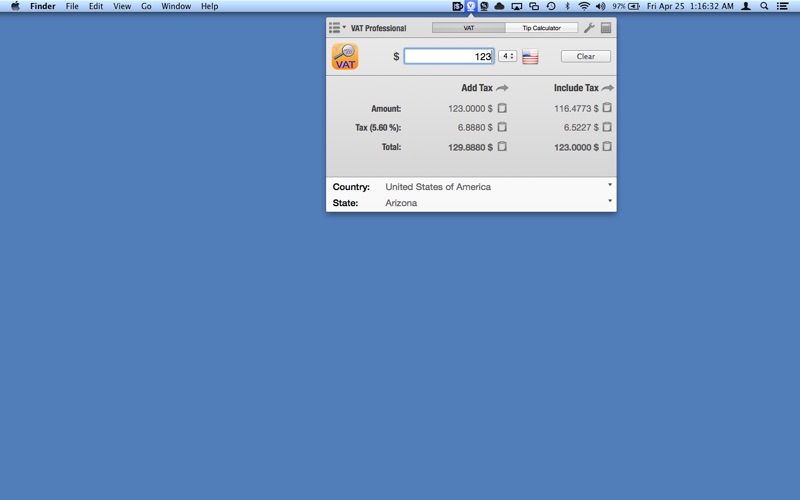Open the calculator icon in VAT Professional
Viewport: 800px width, 500px height.
(x=606, y=28)
